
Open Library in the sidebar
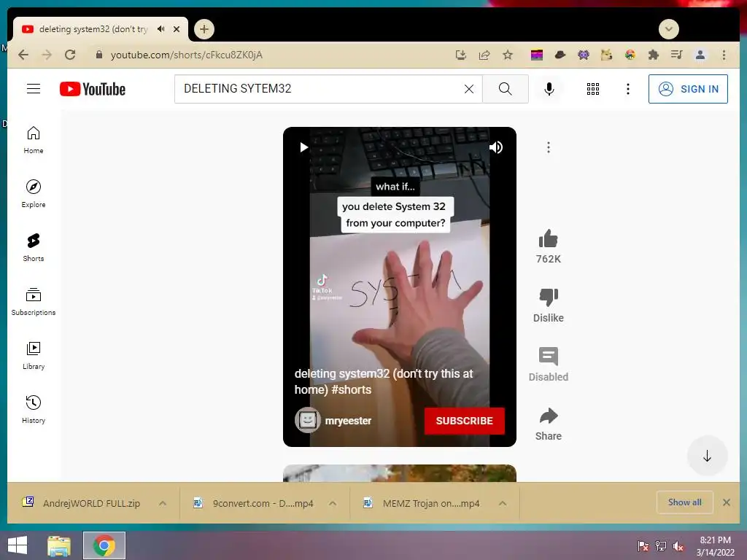(x=34, y=356)
